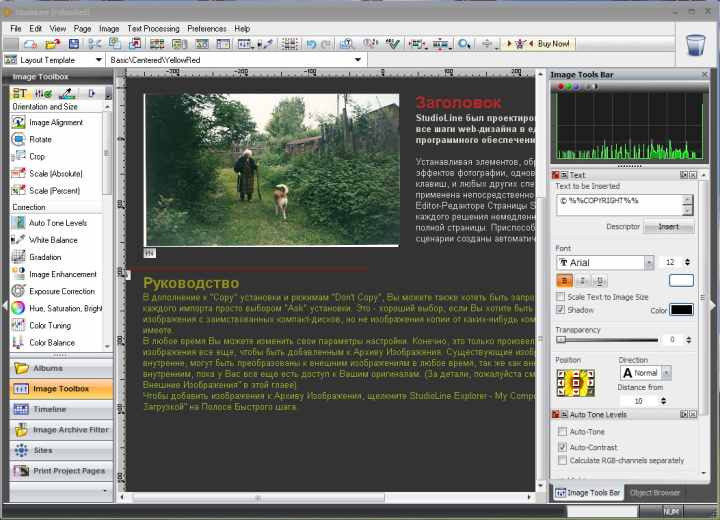720x520 pixels.
Task: Click the font size 12 stepper
Action: pyautogui.click(x=687, y=262)
